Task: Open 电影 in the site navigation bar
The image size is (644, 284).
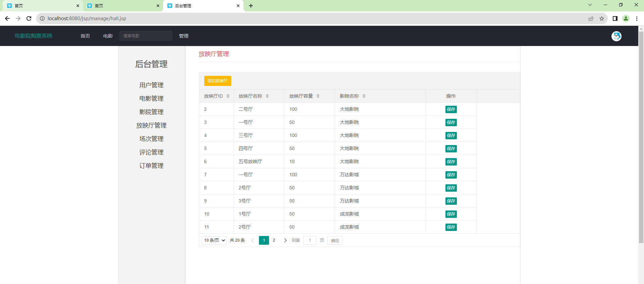Action: point(108,36)
